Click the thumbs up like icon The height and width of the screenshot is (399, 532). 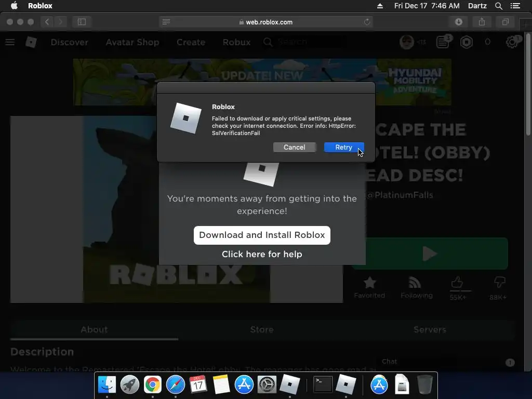[x=457, y=283]
